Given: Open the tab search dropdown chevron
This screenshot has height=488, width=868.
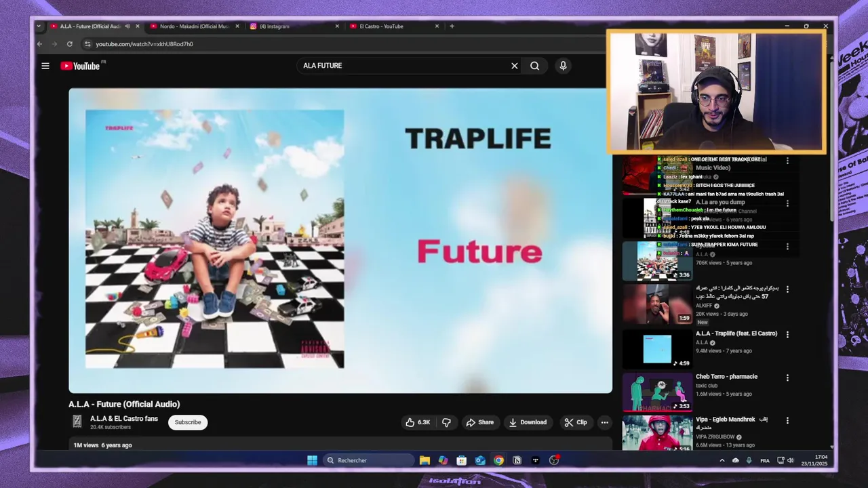Looking at the screenshot, I should pyautogui.click(x=39, y=26).
